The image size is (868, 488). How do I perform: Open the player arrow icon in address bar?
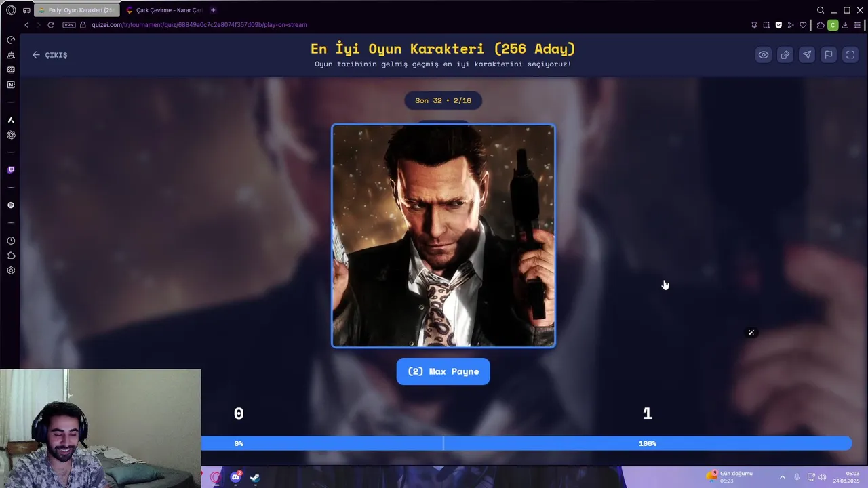(791, 25)
